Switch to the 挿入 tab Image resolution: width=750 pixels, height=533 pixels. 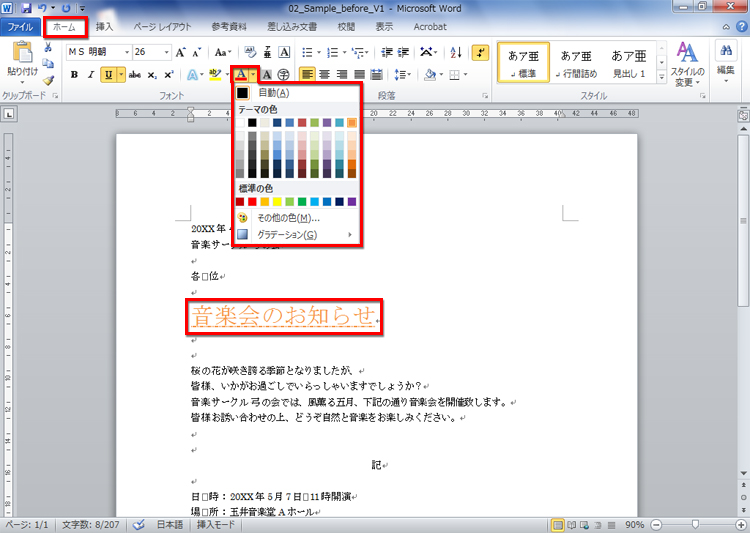pos(104,27)
